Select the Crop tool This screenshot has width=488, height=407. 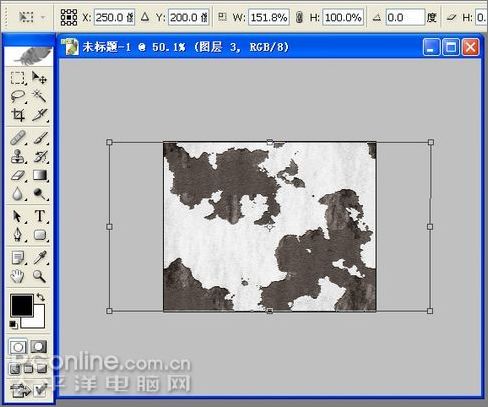(x=18, y=115)
